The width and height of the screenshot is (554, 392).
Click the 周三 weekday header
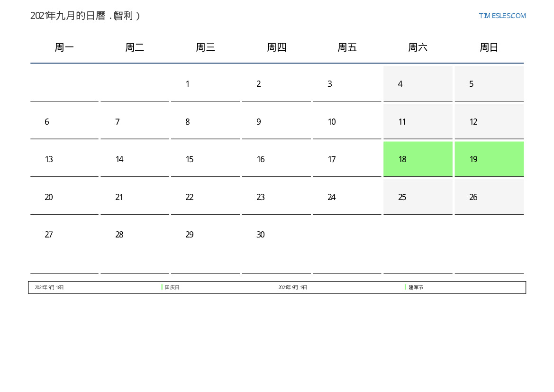pyautogui.click(x=206, y=47)
